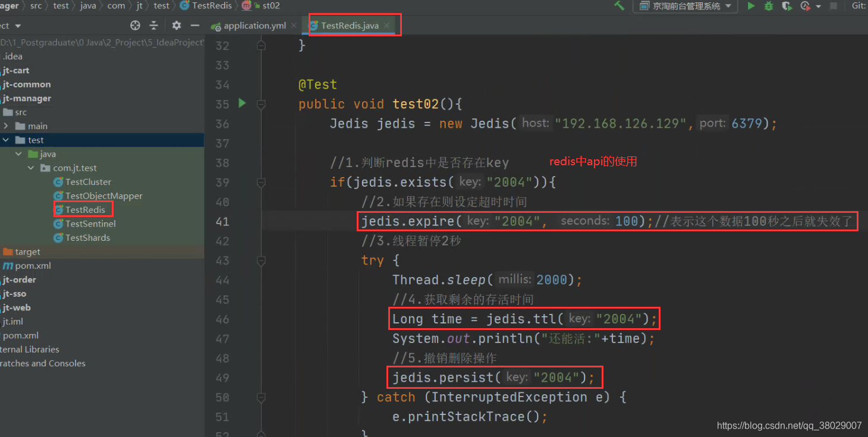Click the src breadcrumb in navigation bar
Image resolution: width=868 pixels, height=437 pixels.
pyautogui.click(x=36, y=6)
